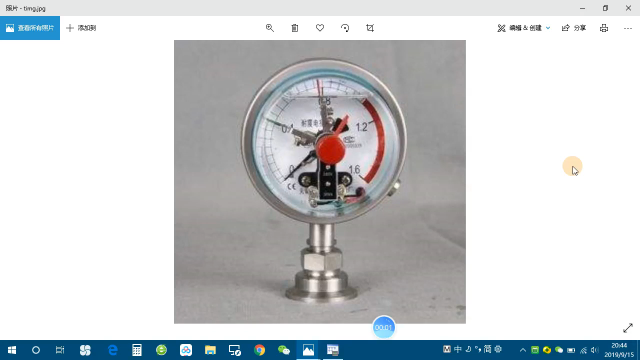Print the photo with the printer icon
The image size is (640, 360).
[604, 28]
